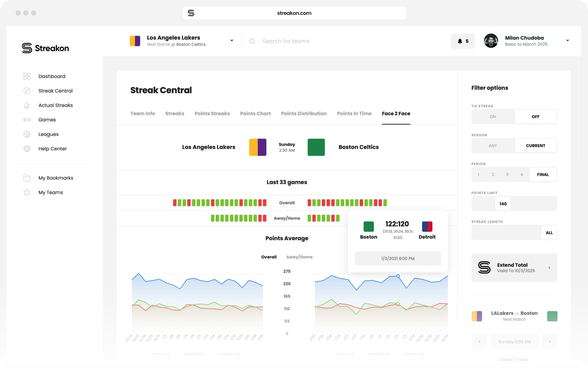
Task: Click the Lakers team color badge in header
Action: [x=135, y=41]
